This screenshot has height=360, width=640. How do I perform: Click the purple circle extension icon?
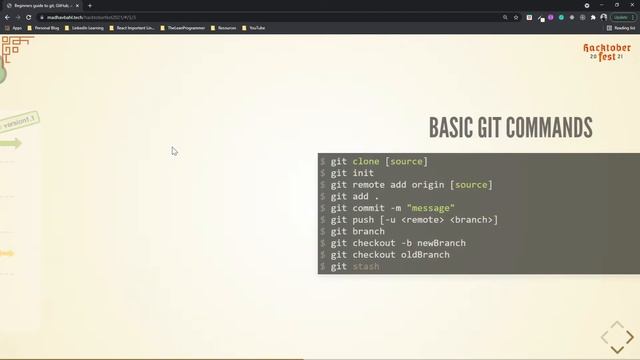point(551,18)
